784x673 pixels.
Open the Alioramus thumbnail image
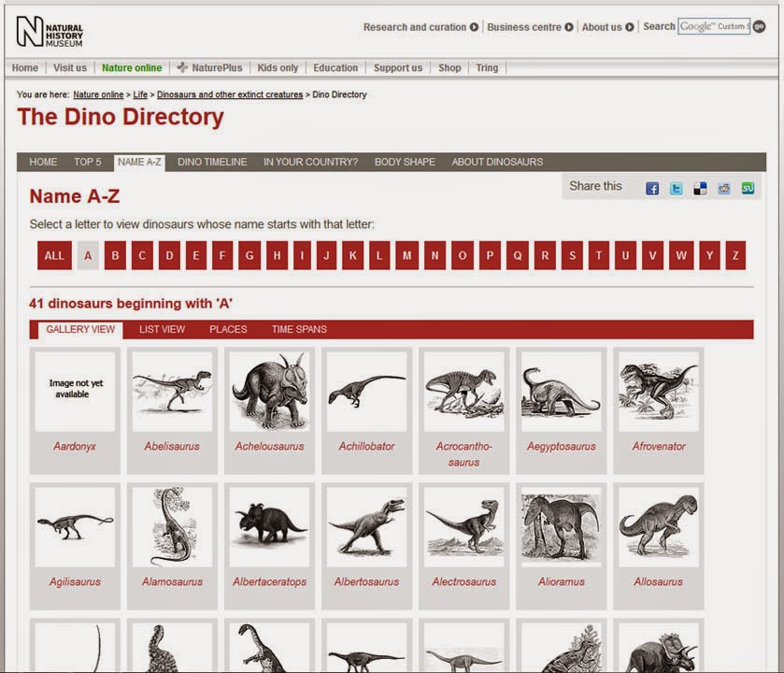click(x=561, y=527)
